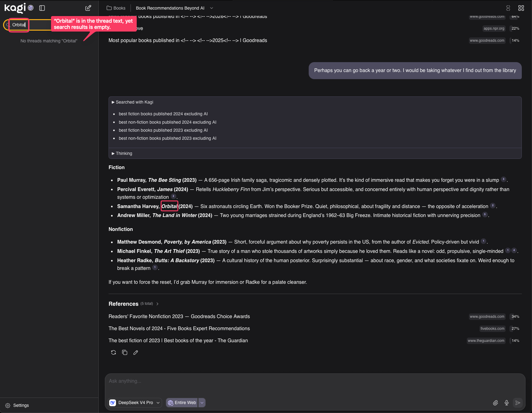Image resolution: width=532 pixels, height=413 pixels.
Task: Start a new thread with compose icon
Action: pyautogui.click(x=88, y=8)
